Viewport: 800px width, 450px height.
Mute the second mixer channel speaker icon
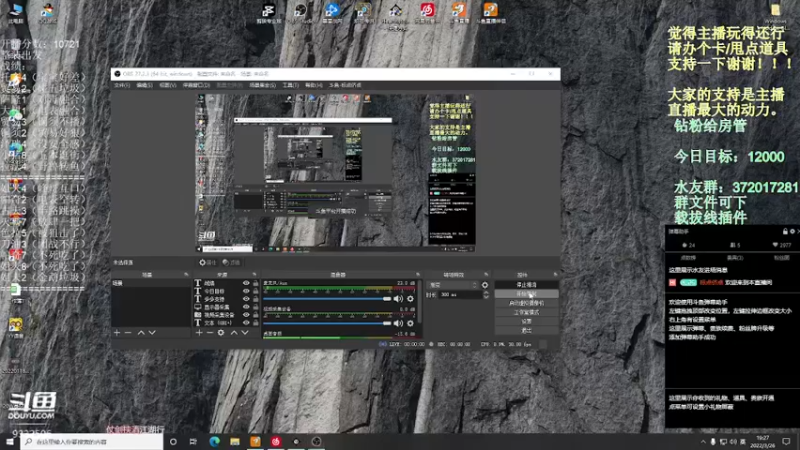[x=398, y=323]
